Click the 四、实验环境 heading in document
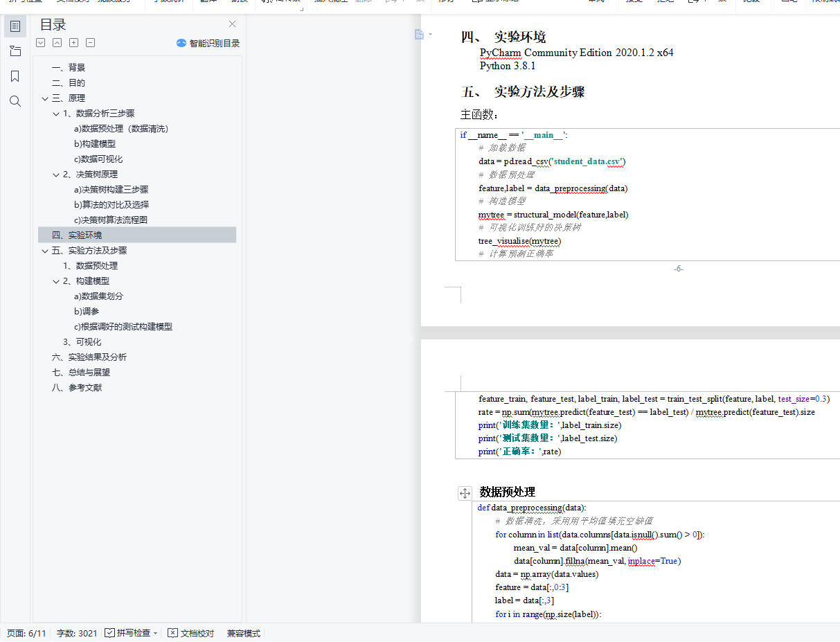 [503, 37]
